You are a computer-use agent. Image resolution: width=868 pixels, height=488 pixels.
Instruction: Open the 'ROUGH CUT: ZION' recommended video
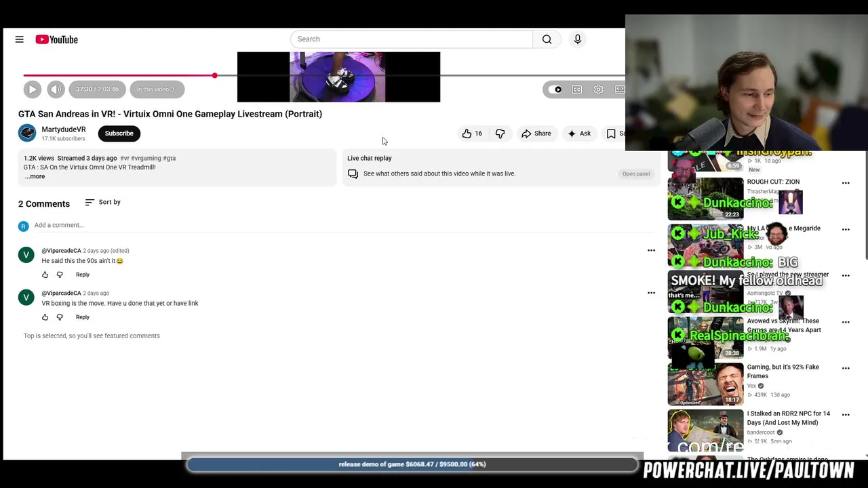[773, 182]
